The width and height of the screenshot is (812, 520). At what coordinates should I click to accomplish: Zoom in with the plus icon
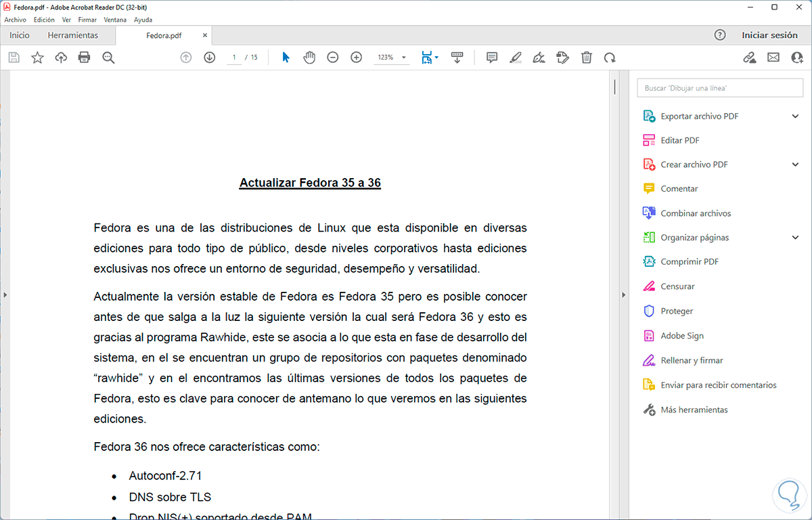point(357,58)
